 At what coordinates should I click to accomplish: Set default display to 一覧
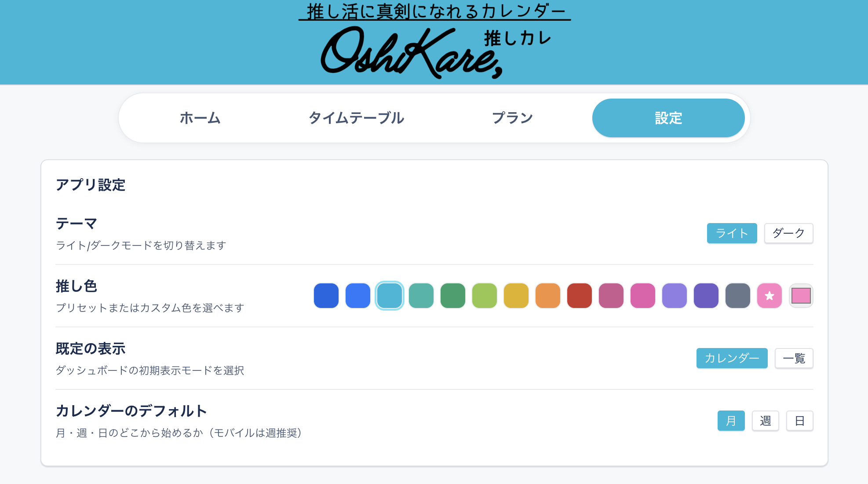point(794,358)
